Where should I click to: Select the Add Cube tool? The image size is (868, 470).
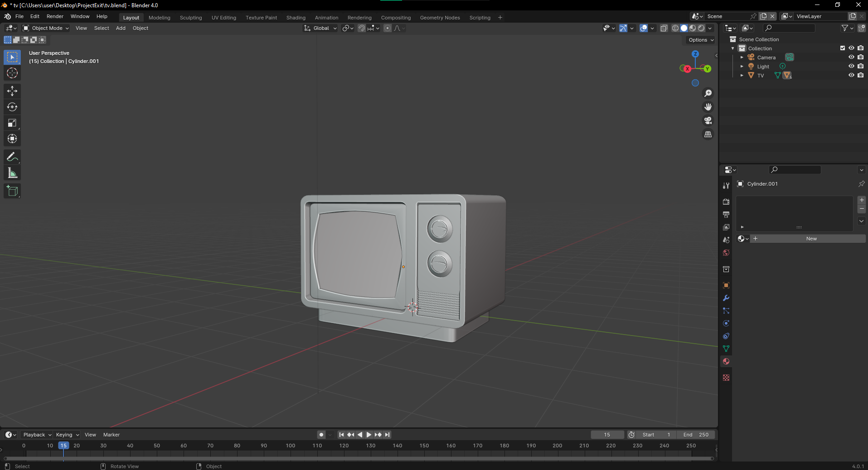(x=12, y=191)
